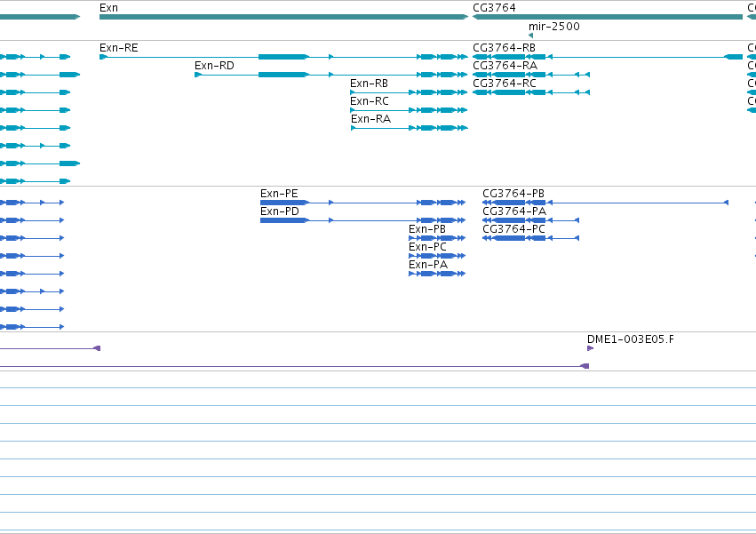
Task: Select protein Exn-PC
Action: 437,256
